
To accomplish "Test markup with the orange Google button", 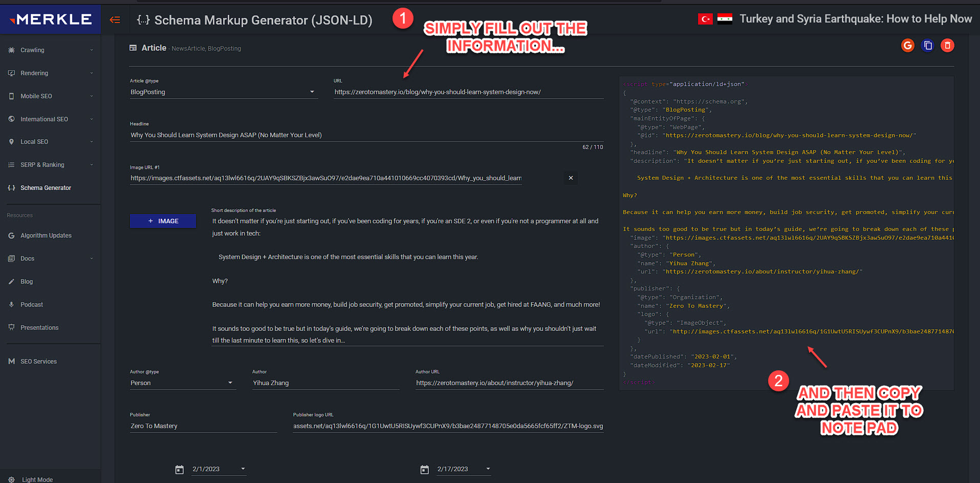I will click(908, 46).
